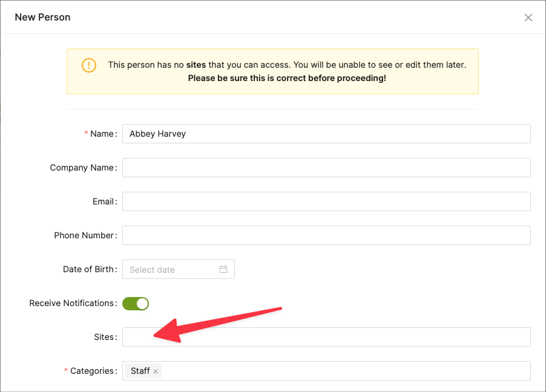This screenshot has height=392, width=546.
Task: Click the yellow warning exclamation icon
Action: 89,65
